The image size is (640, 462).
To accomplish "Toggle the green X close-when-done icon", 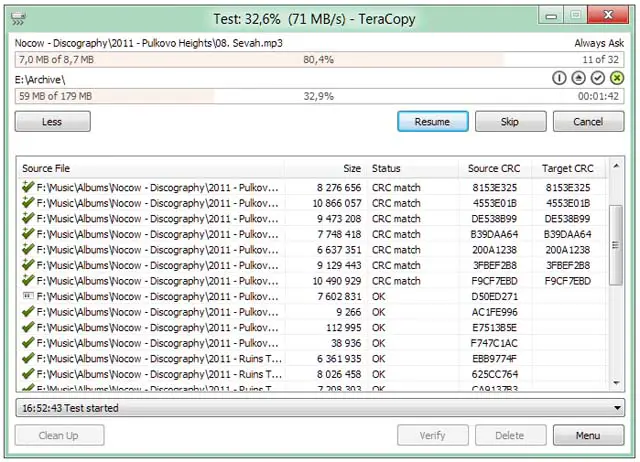I will coord(617,78).
